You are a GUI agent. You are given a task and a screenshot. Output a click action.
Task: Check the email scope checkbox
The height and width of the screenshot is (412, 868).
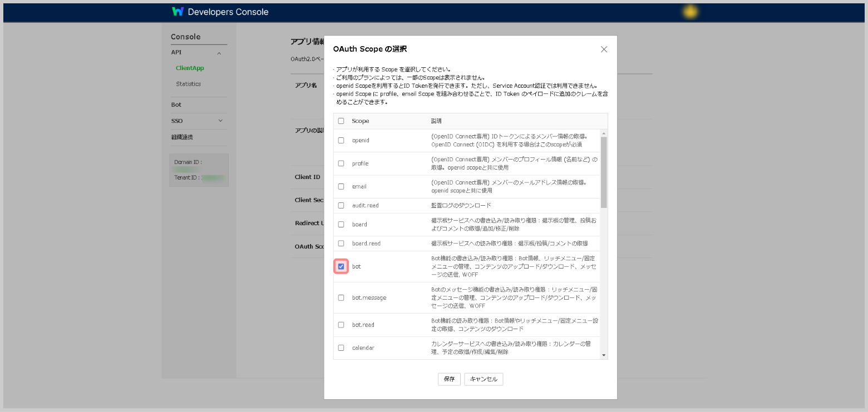click(x=341, y=186)
